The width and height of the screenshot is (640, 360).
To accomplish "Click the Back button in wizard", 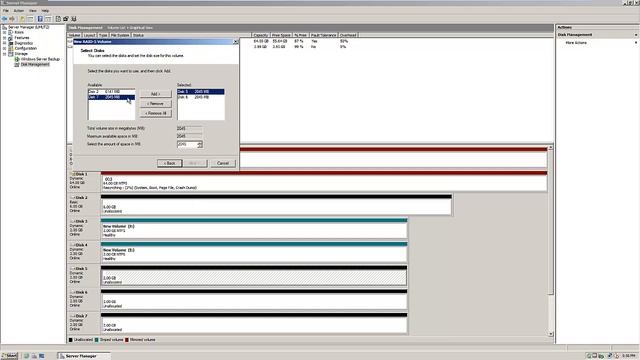I will 169,163.
